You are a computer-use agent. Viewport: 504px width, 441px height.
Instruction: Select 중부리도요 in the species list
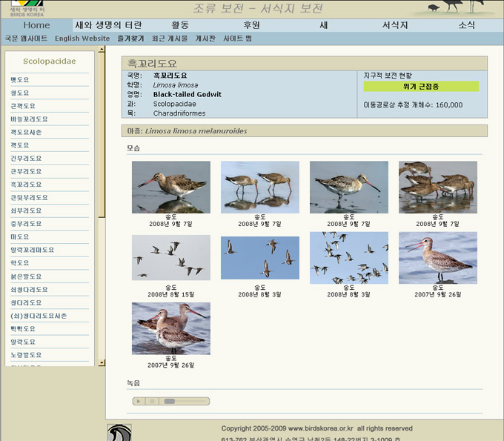tap(26, 224)
